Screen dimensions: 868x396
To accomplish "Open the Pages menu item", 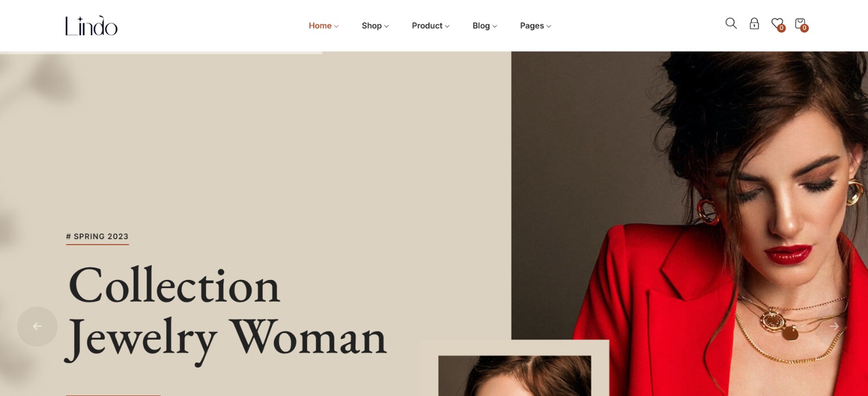I will click(x=535, y=25).
